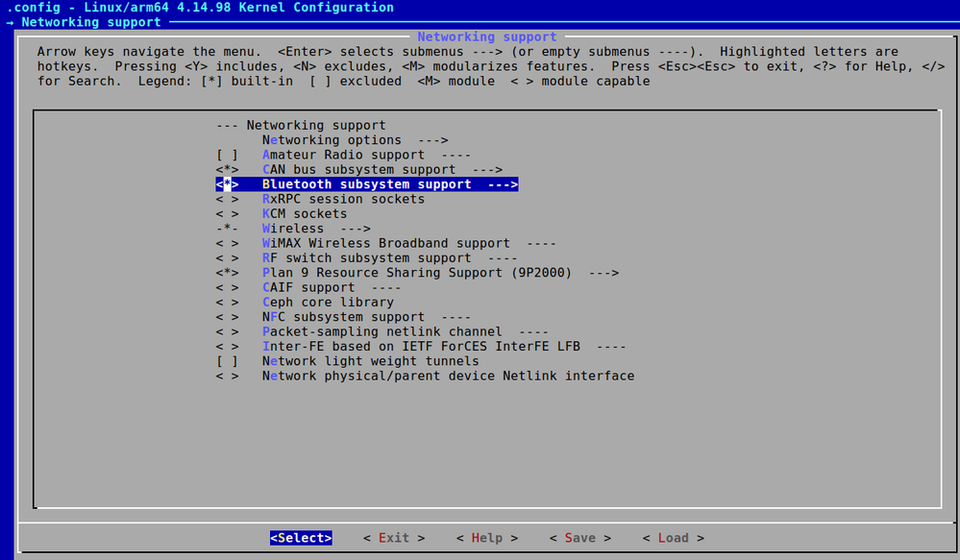Expand Amateur Radio support ---- submenu indicator
Image resolution: width=960 pixels, height=560 pixels.
456,155
